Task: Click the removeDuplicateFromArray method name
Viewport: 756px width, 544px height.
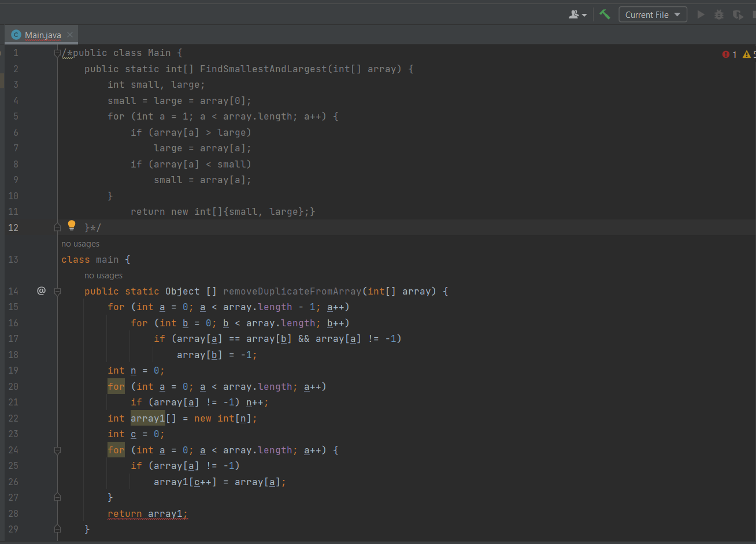Action: click(292, 292)
